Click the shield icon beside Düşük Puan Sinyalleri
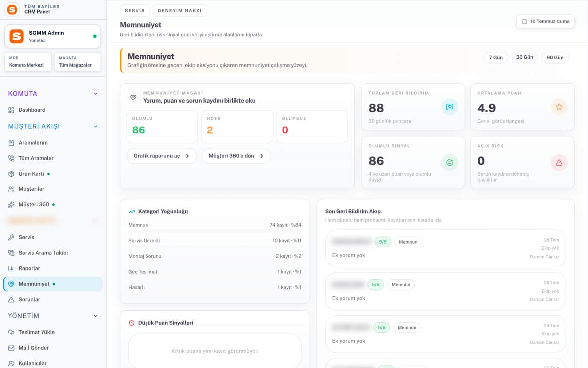 tap(131, 323)
